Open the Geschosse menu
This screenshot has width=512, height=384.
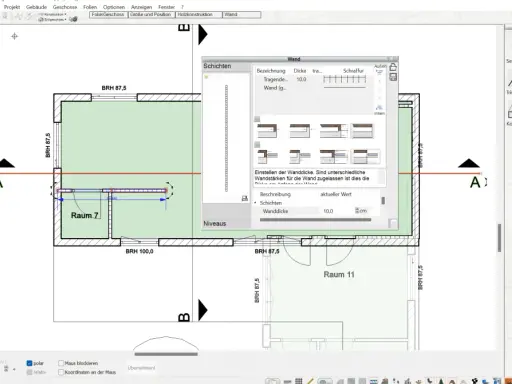pos(65,7)
